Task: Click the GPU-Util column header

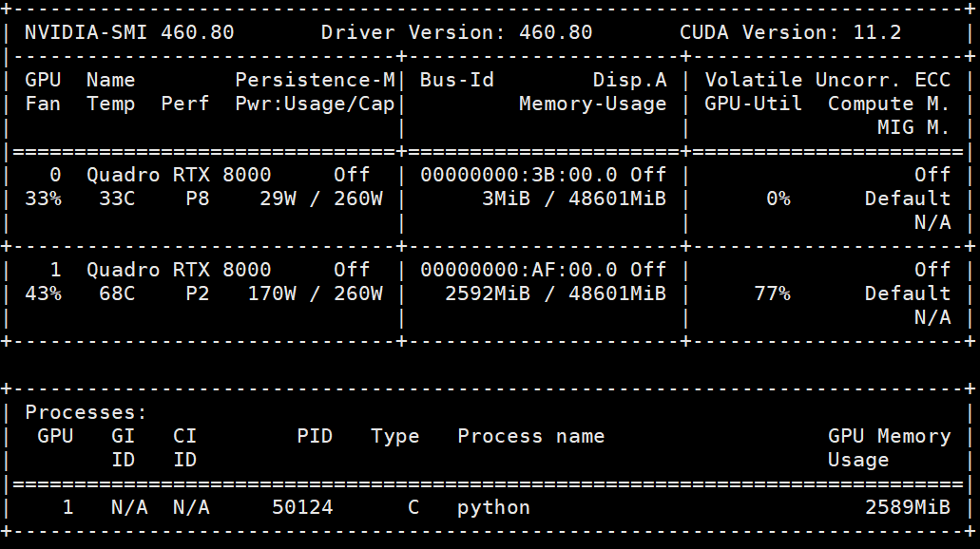Action: [753, 104]
